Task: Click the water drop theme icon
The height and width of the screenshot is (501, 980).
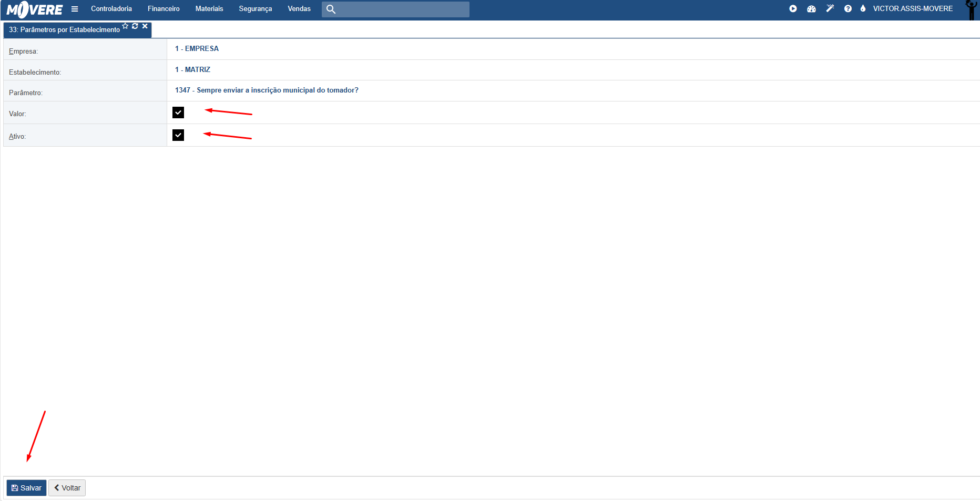Action: (863, 8)
